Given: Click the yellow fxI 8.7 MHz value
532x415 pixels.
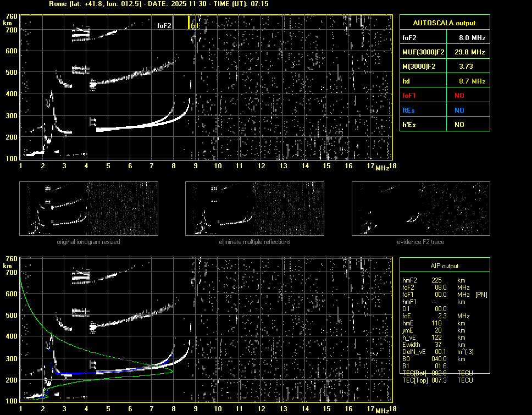Looking at the screenshot, I should [x=472, y=81].
